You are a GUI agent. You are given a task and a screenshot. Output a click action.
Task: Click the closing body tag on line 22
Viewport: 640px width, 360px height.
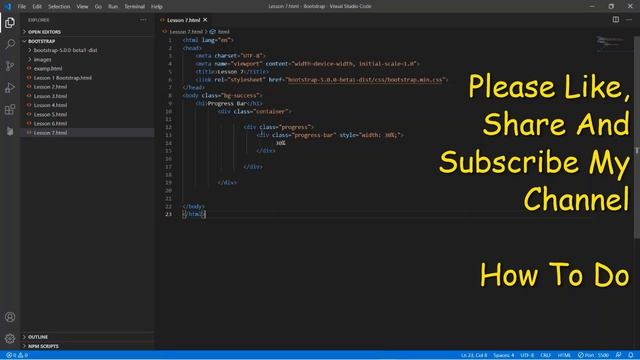193,207
